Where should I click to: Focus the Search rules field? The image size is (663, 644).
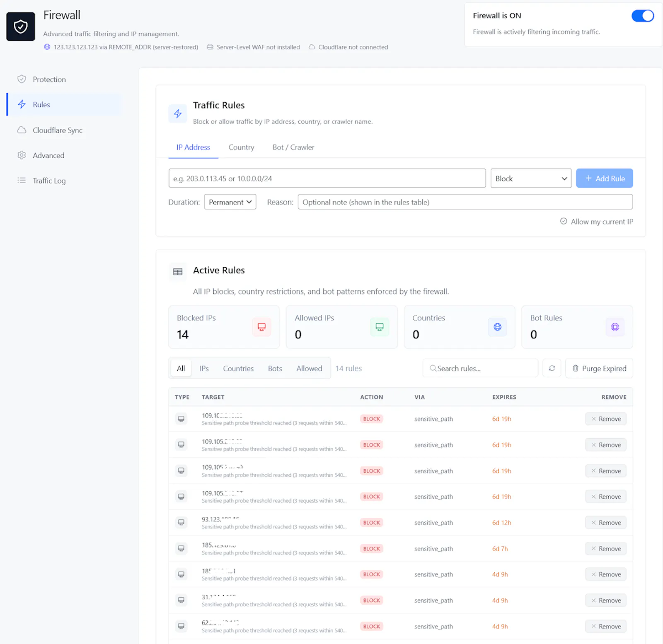pyautogui.click(x=480, y=368)
